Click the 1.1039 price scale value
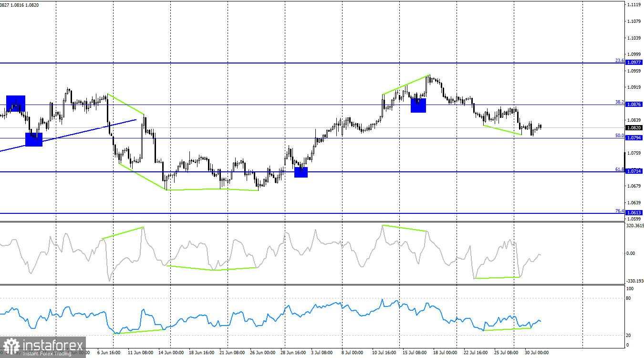The width and height of the screenshot is (644, 358). (634, 38)
